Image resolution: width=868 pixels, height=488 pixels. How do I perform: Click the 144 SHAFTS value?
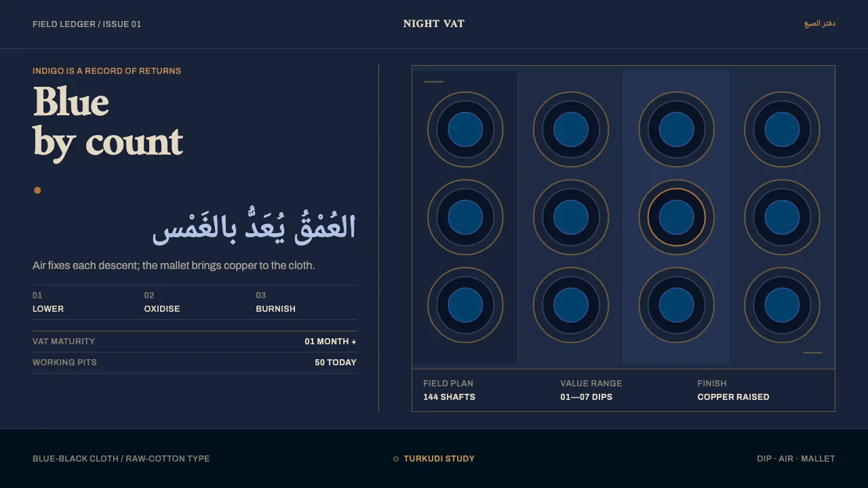[449, 397]
